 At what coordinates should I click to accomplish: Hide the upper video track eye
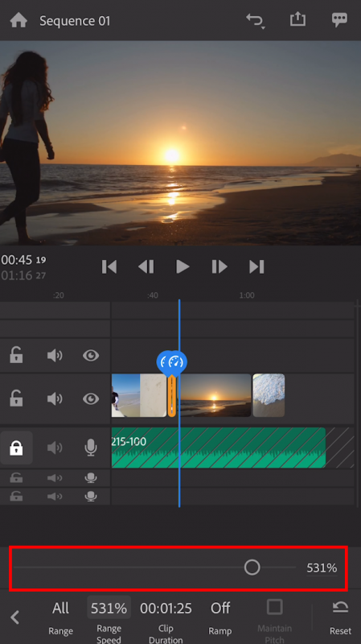click(x=91, y=355)
